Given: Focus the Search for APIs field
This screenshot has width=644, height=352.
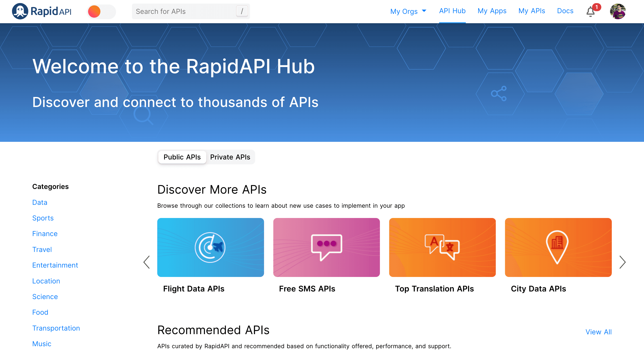Looking at the screenshot, I should coord(191,11).
